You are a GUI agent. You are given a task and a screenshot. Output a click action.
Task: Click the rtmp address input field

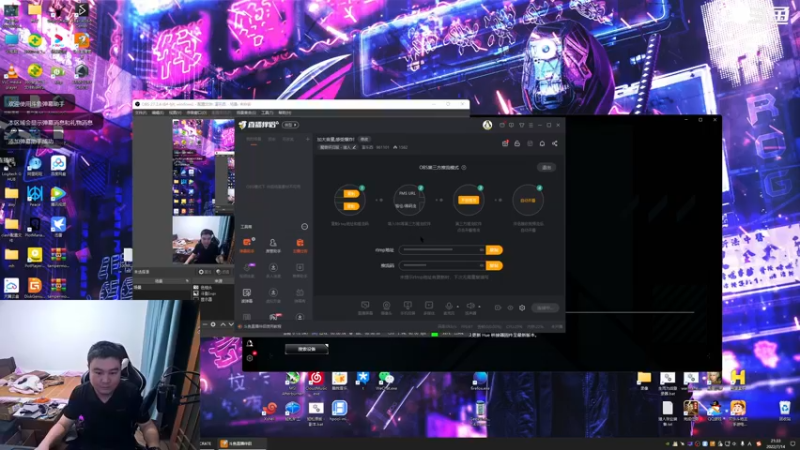442,250
